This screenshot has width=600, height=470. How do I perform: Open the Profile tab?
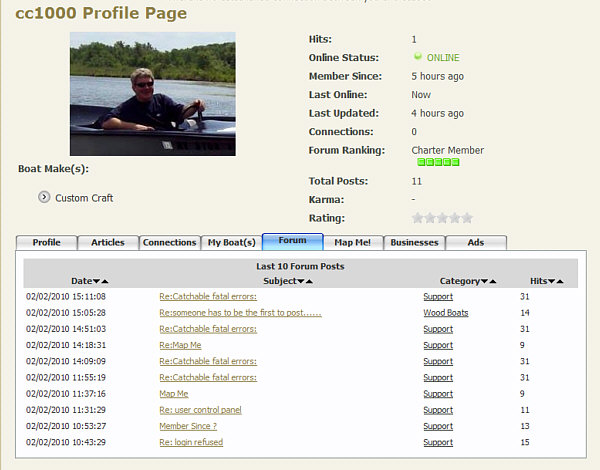46,243
